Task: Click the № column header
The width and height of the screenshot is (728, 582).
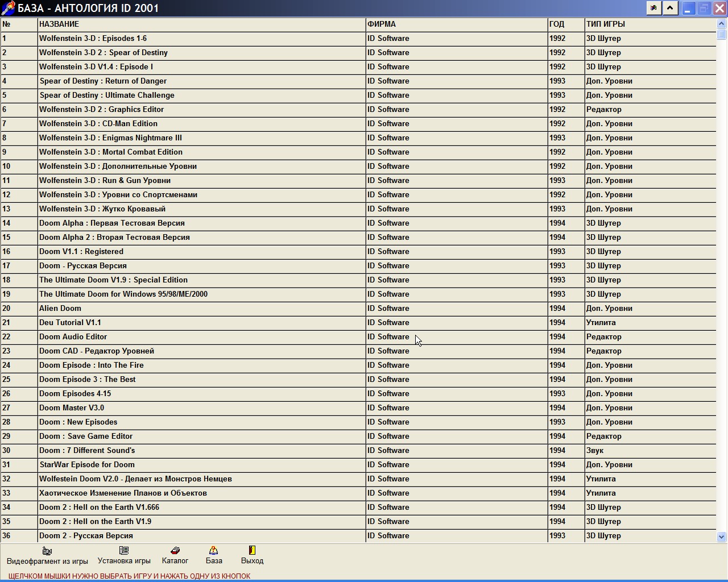Action: [x=19, y=24]
